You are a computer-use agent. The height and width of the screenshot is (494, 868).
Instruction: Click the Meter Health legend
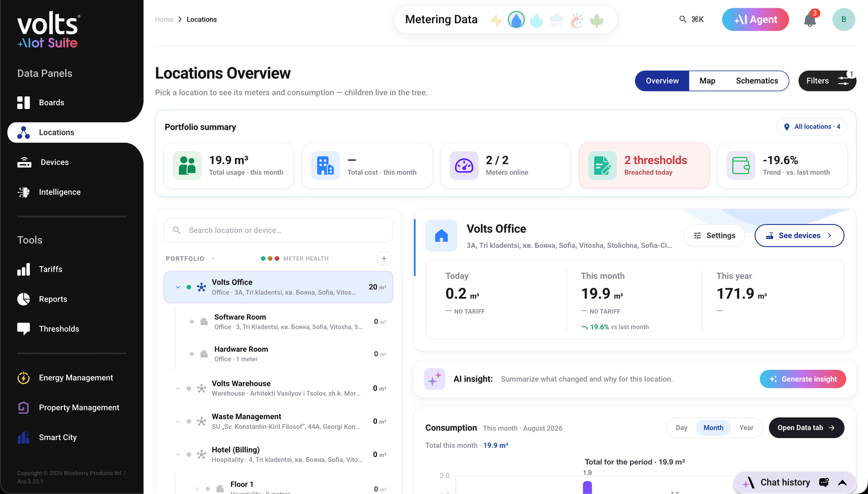click(x=295, y=259)
